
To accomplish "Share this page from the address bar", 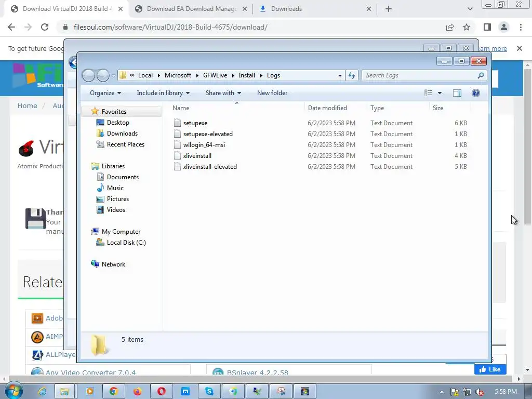I will tap(450, 27).
